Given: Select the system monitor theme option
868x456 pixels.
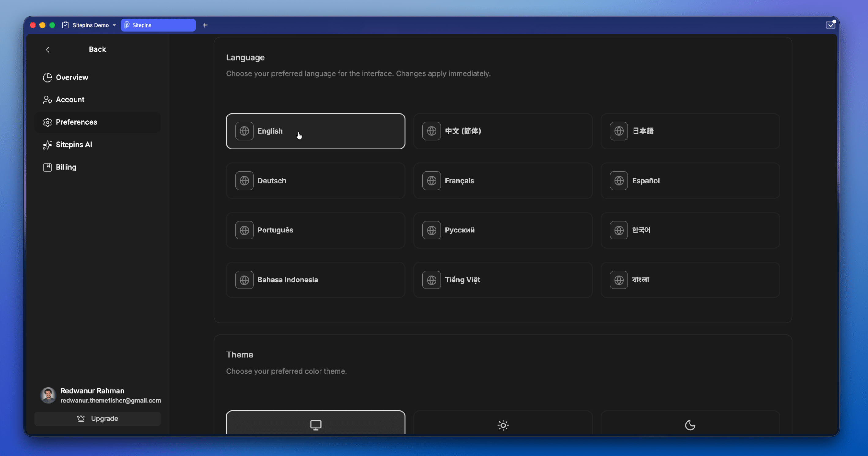Looking at the screenshot, I should click(x=315, y=423).
